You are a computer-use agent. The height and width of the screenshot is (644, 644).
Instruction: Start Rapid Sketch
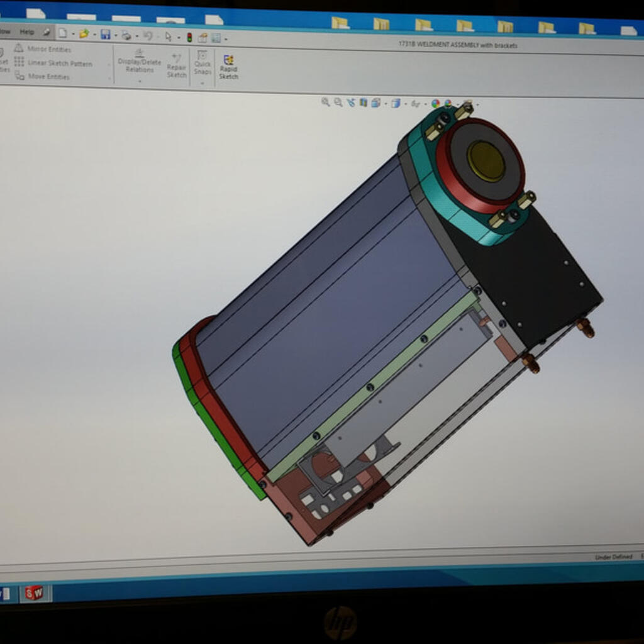(228, 67)
